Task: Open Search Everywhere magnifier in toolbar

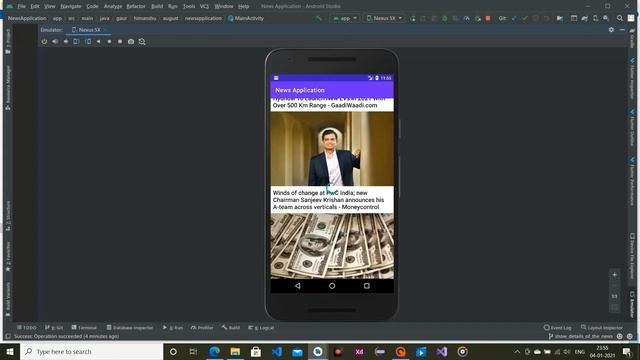Action: [x=620, y=18]
